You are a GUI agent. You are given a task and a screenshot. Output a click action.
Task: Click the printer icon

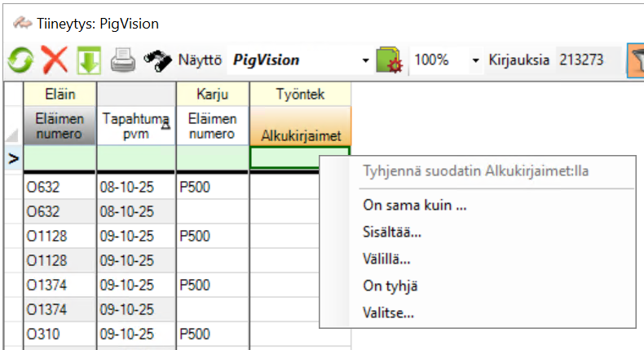[123, 60]
